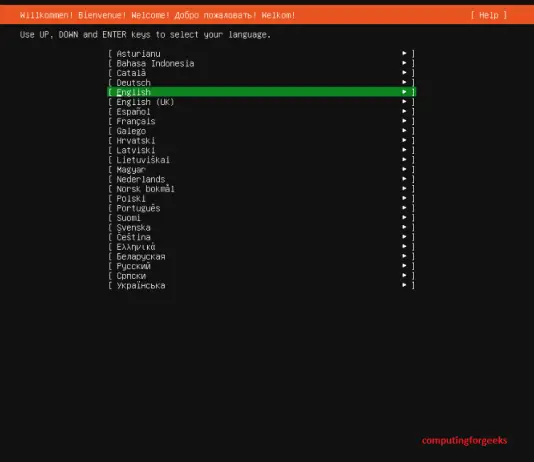Viewport: 534px width, 462px height.
Task: Choose Deutsch language entry
Action: 262,82
